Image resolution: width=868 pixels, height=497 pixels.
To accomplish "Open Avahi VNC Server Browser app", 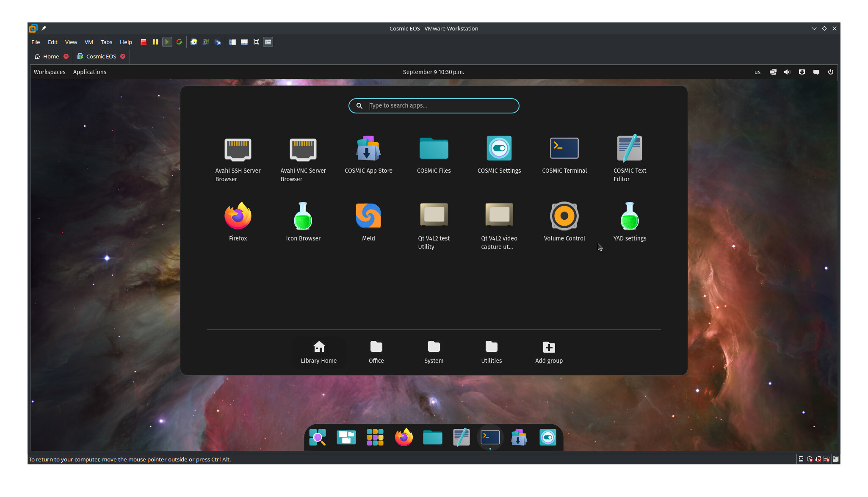I will click(303, 159).
